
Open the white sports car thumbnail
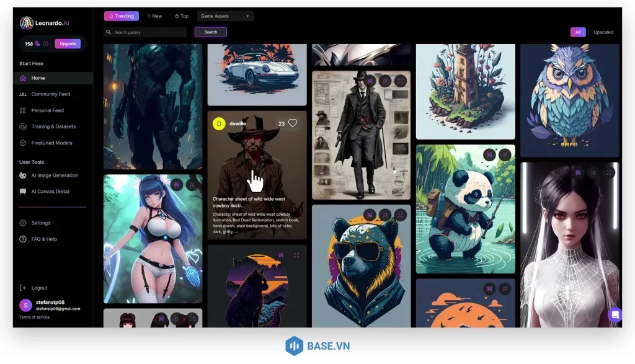pos(257,75)
